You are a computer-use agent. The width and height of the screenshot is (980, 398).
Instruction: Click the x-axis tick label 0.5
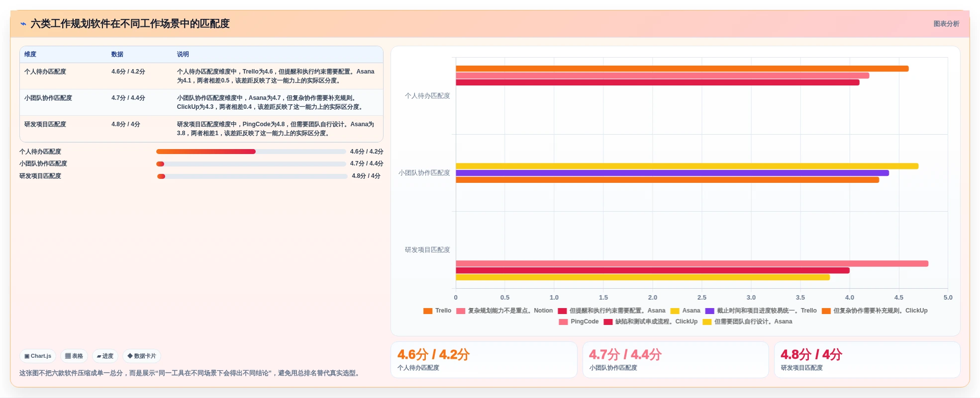505,298
